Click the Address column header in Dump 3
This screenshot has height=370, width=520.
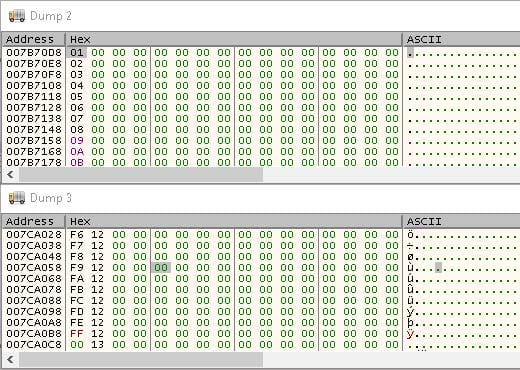point(33,221)
